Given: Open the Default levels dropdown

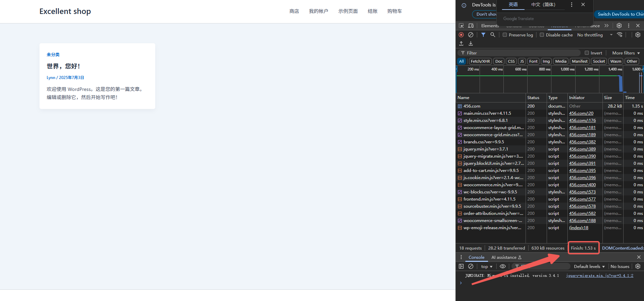Looking at the screenshot, I should tap(589, 266).
